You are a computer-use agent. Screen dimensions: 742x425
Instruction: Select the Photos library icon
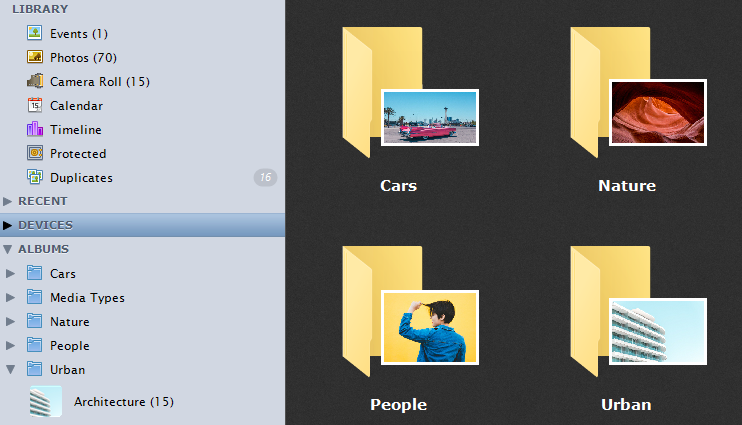(35, 57)
